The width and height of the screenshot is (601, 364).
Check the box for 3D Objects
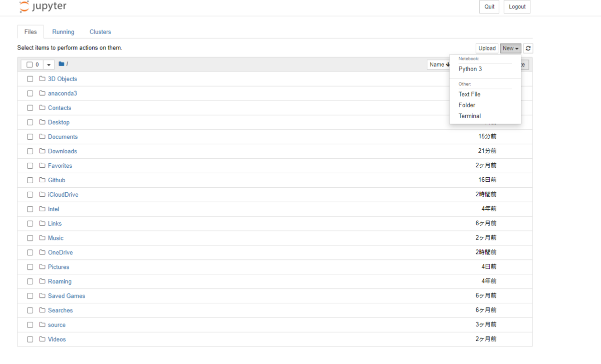pyautogui.click(x=30, y=79)
